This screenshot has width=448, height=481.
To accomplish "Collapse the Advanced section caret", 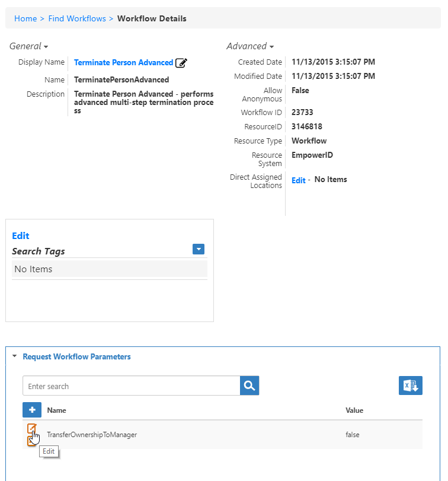I will (x=271, y=47).
